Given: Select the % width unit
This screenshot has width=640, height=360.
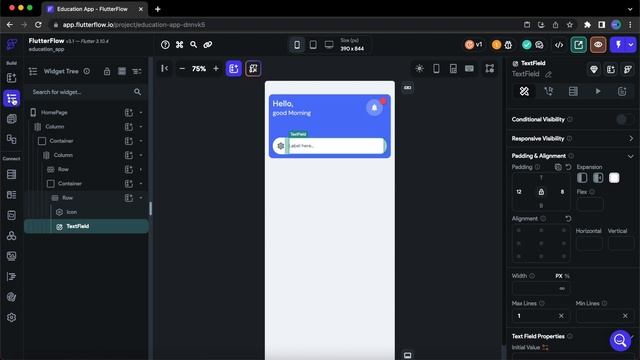Looking at the screenshot, I should (567, 276).
